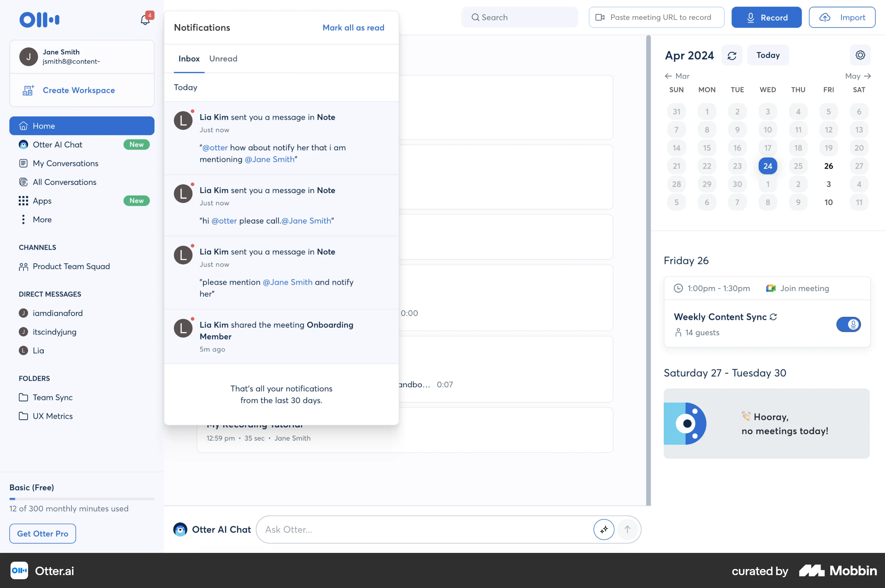Expand the More sidebar menu

coord(82,219)
